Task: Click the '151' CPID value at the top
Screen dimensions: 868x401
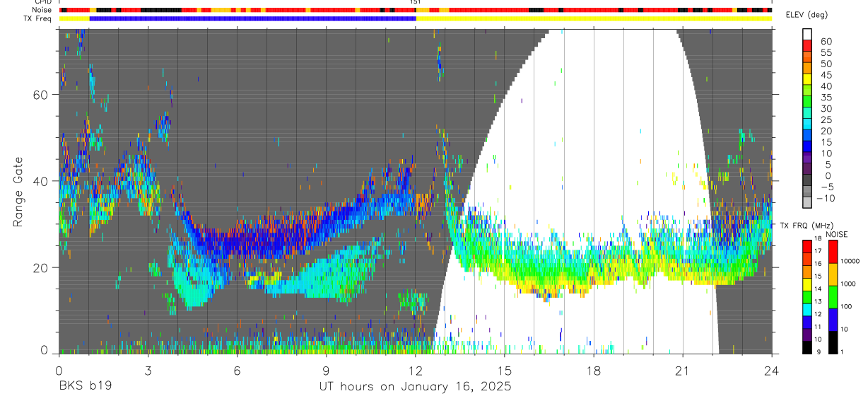Action: point(416,2)
